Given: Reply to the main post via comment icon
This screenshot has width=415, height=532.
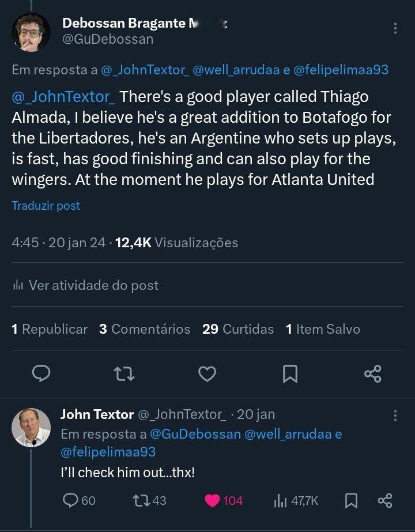Looking at the screenshot, I should (41, 373).
